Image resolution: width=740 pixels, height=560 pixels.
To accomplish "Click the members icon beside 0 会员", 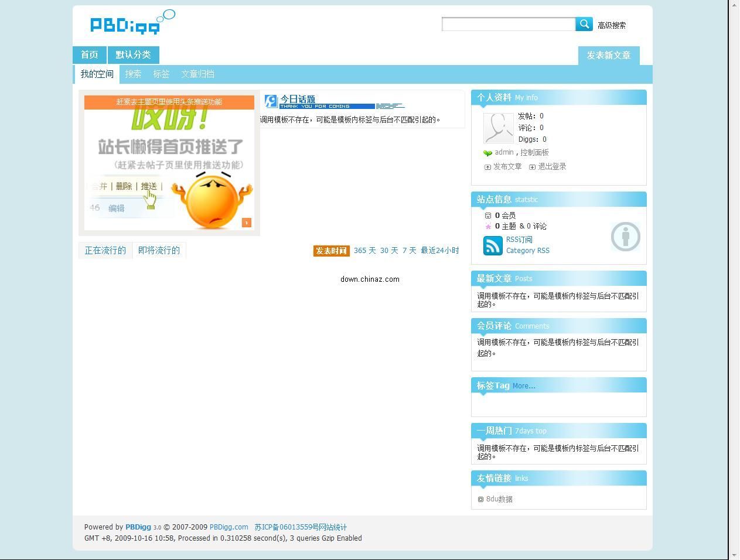I will (x=488, y=216).
